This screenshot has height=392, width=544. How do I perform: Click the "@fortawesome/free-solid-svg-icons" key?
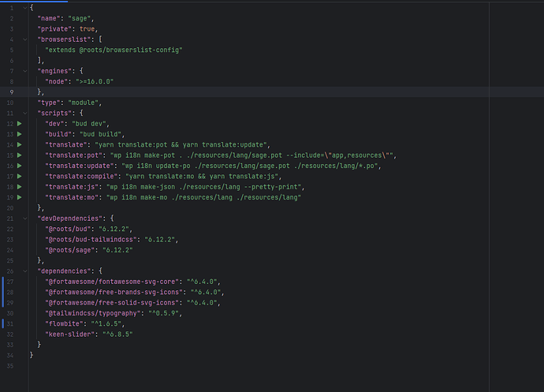(x=112, y=303)
